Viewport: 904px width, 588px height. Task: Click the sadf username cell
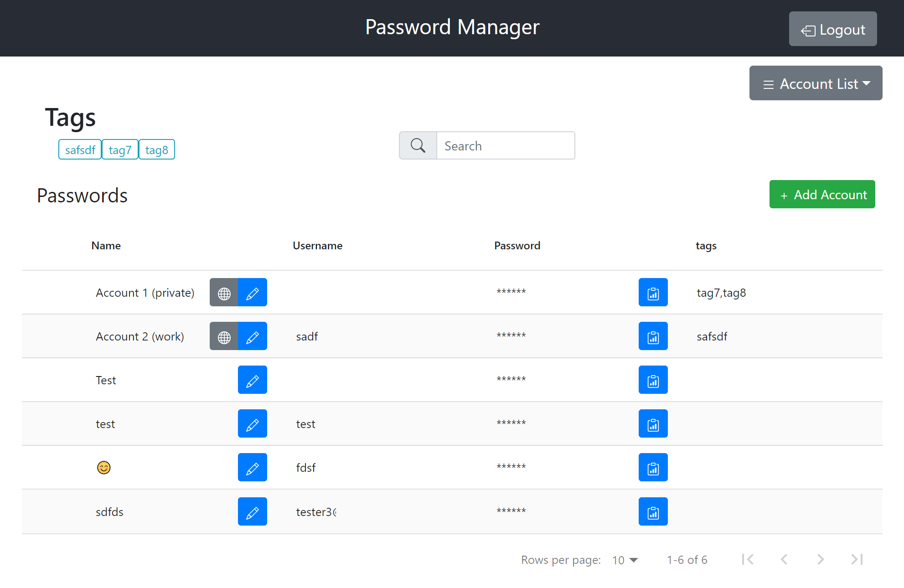coord(307,336)
